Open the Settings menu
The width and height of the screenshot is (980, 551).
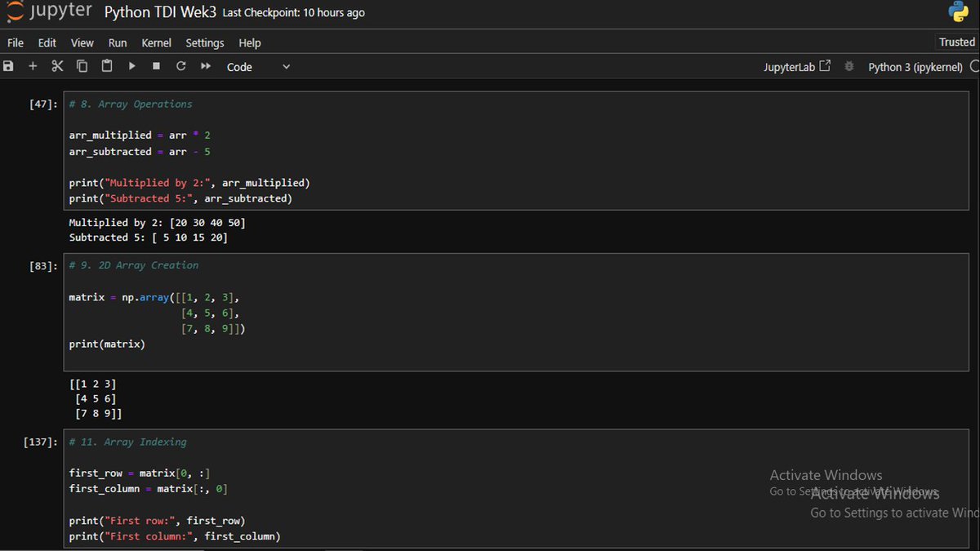(204, 42)
